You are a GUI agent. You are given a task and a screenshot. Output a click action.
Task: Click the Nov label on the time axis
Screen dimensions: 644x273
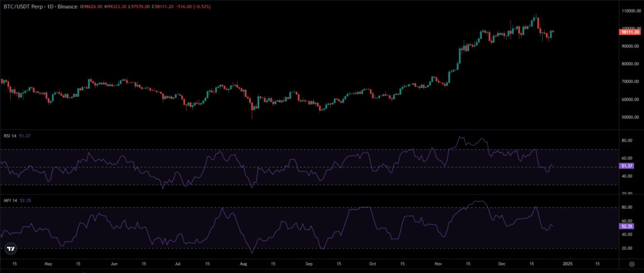(x=438, y=263)
